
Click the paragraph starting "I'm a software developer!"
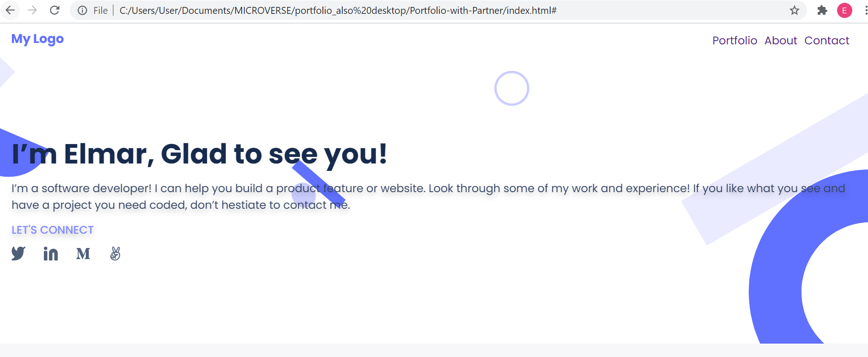(x=428, y=197)
